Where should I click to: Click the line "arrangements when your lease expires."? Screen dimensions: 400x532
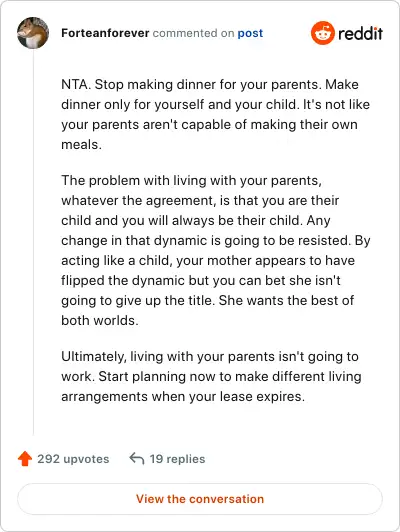click(183, 397)
